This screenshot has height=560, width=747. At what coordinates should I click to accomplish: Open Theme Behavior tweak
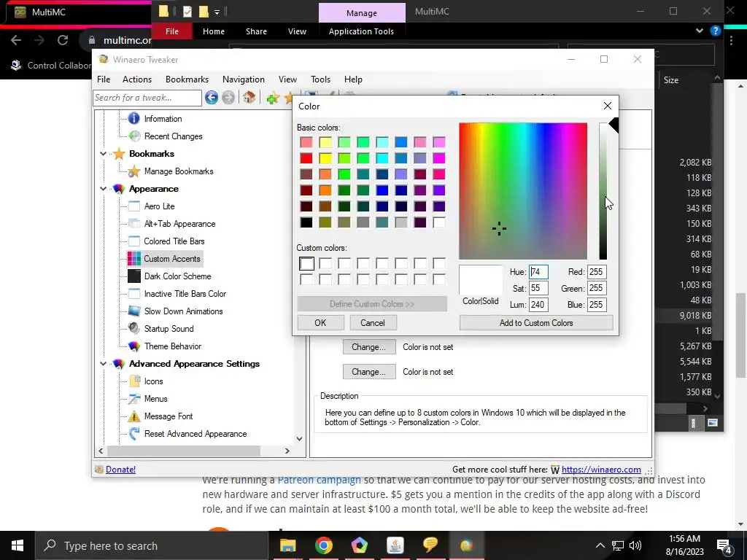point(172,346)
